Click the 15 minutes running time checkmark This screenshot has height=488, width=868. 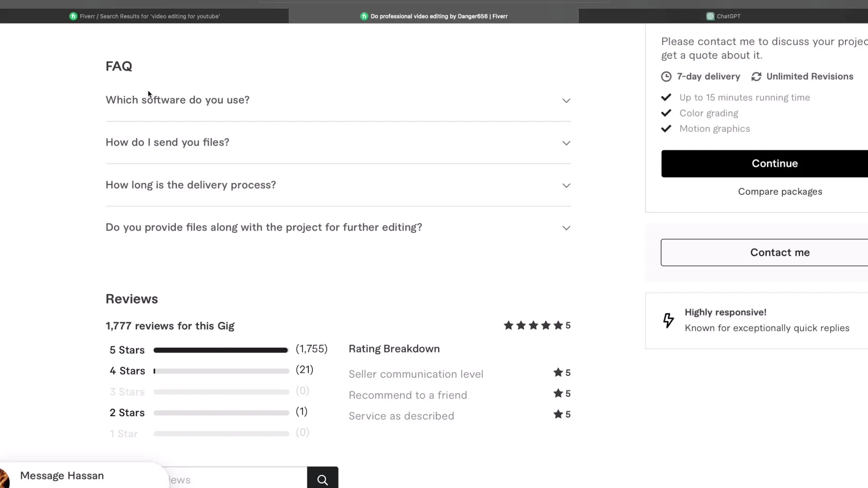click(x=666, y=98)
